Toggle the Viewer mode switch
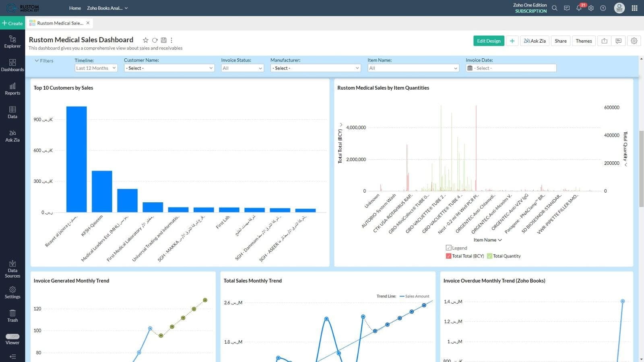The height and width of the screenshot is (362, 644). (12, 336)
